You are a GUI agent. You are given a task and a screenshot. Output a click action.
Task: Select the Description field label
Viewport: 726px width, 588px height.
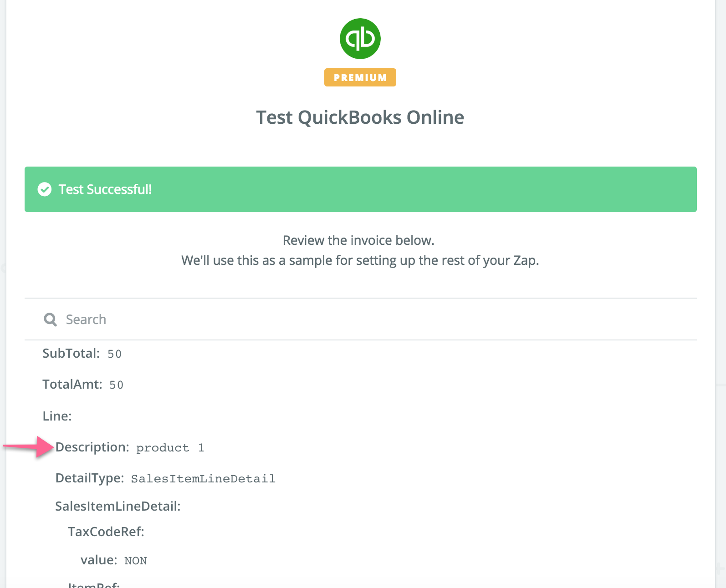(x=92, y=447)
